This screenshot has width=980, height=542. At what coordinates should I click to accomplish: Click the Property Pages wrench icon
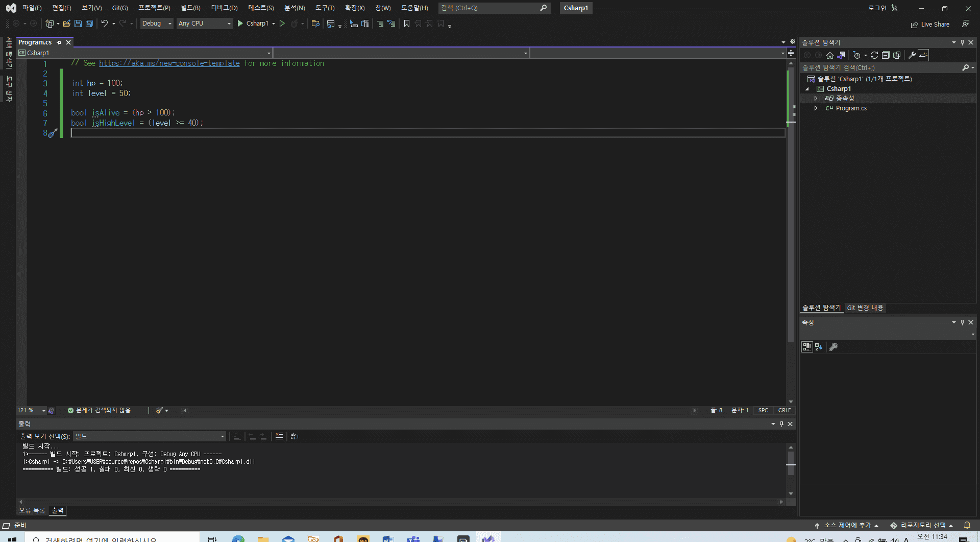834,347
